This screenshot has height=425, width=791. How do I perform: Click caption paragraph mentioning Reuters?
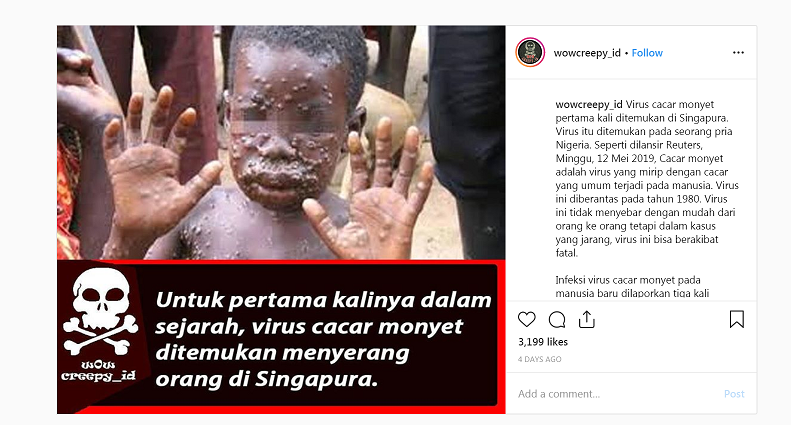tap(647, 179)
